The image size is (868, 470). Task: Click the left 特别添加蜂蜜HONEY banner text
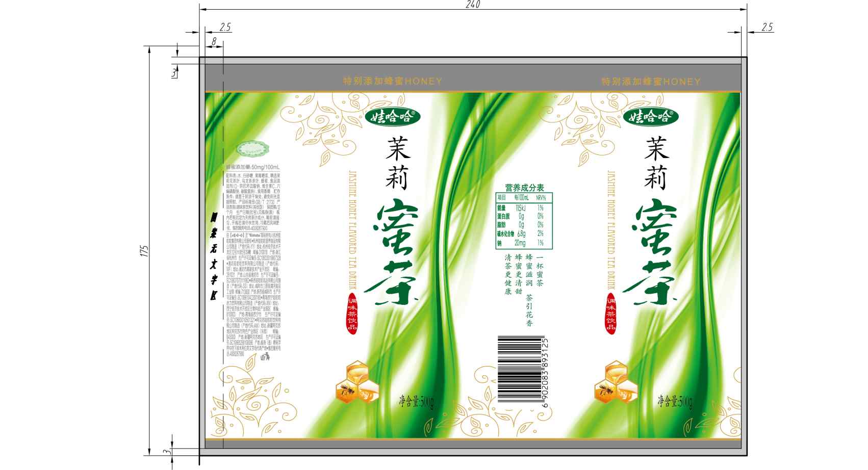click(x=392, y=81)
